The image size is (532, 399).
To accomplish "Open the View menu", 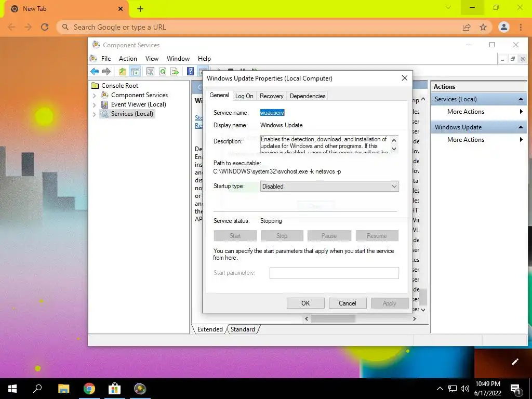I will (x=152, y=59).
